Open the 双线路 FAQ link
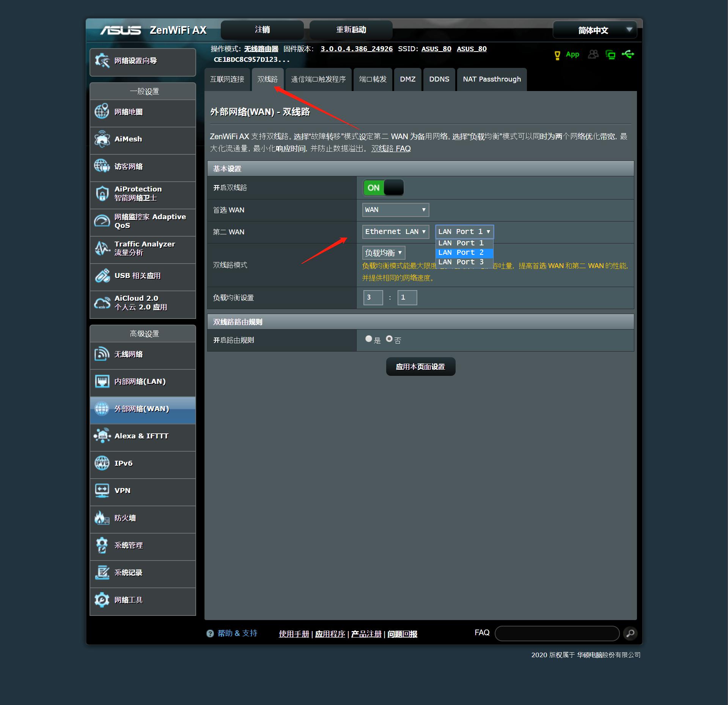 pos(391,149)
